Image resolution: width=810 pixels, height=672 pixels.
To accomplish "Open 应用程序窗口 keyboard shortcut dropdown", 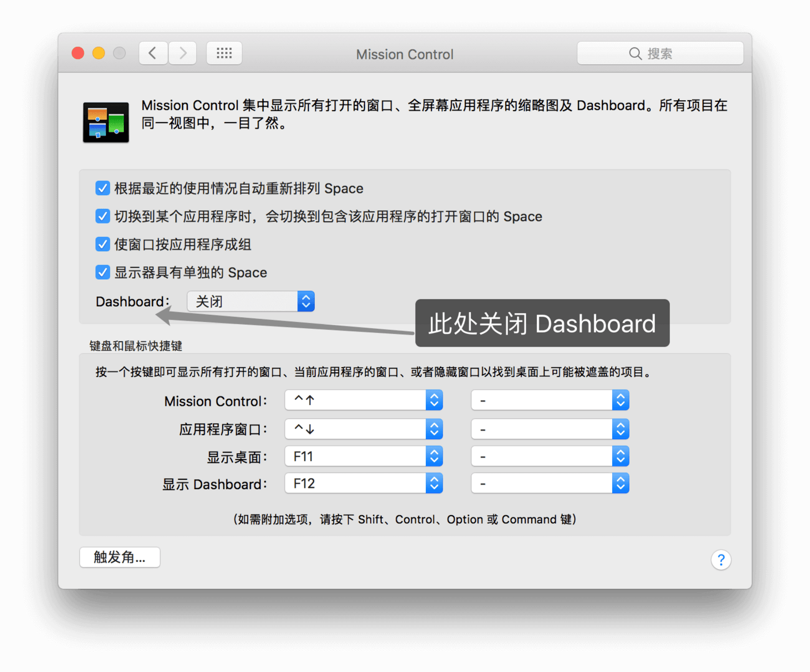I will pyautogui.click(x=364, y=429).
